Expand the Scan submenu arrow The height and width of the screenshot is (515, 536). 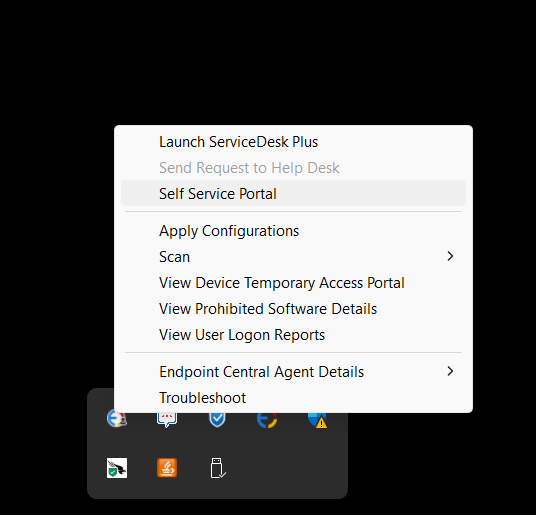[450, 256]
